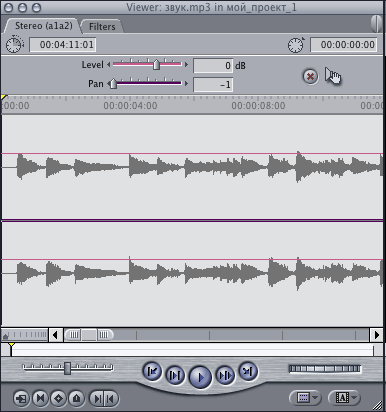Viewport: 386px width, 412px height.
Task: Click the Add Keyframe diamond button
Action: [x=58, y=398]
